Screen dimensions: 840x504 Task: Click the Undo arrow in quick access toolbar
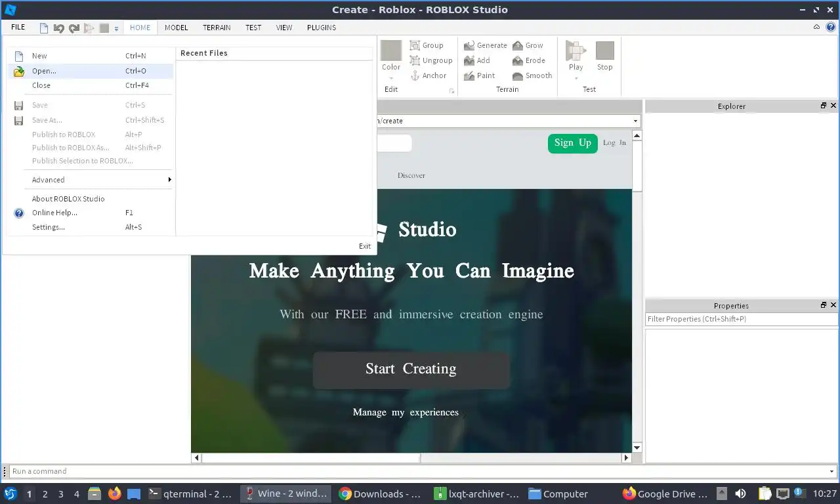pyautogui.click(x=58, y=28)
